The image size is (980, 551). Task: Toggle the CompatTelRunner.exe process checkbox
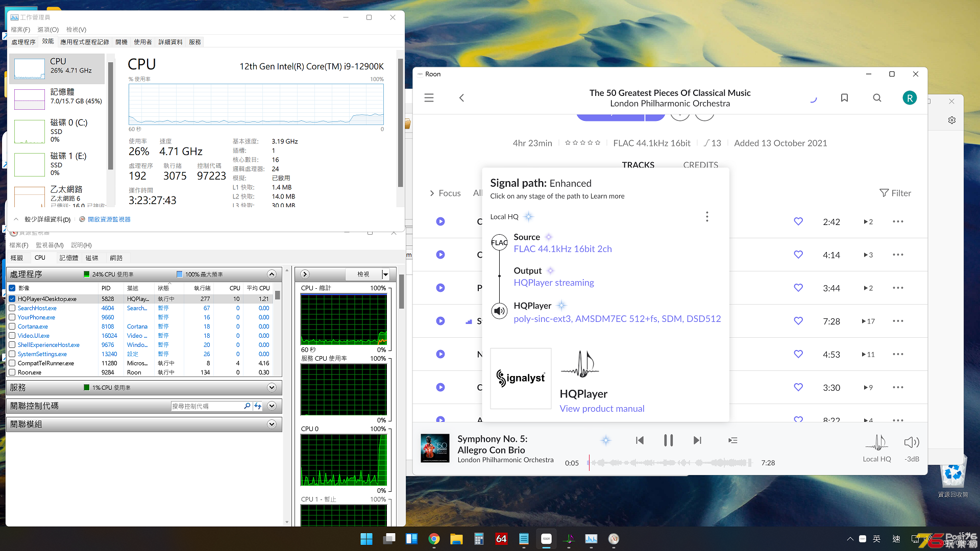tap(13, 363)
